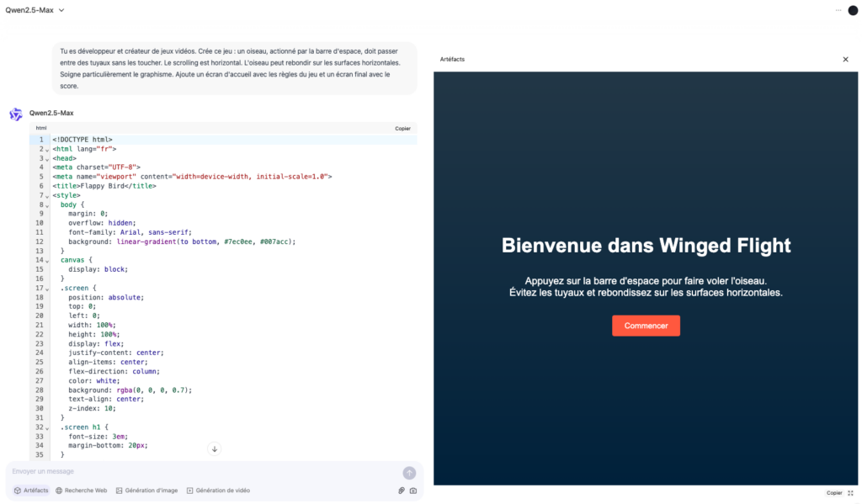Open the user profile avatar
This screenshot has width=862, height=504.
[x=852, y=10]
